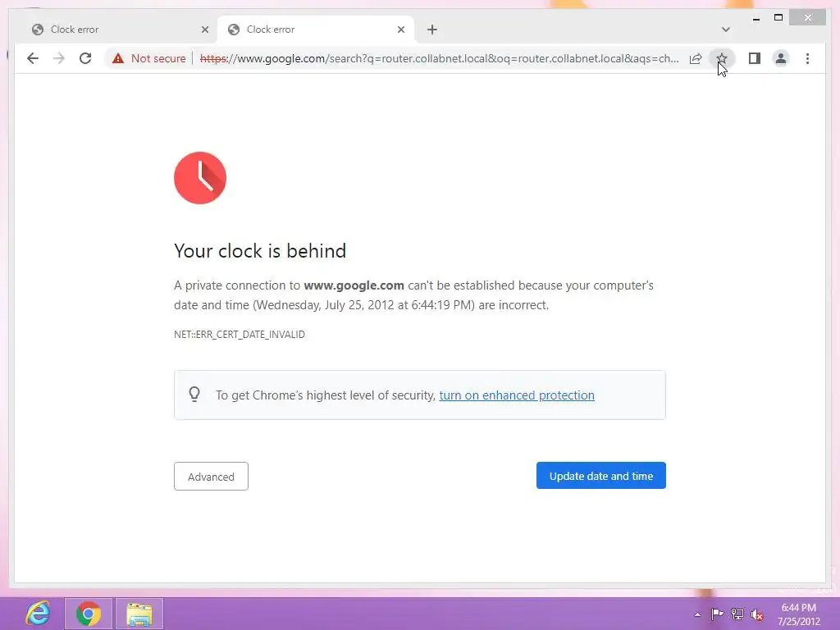
Task: Click the muted volume tray icon
Action: pyautogui.click(x=757, y=614)
